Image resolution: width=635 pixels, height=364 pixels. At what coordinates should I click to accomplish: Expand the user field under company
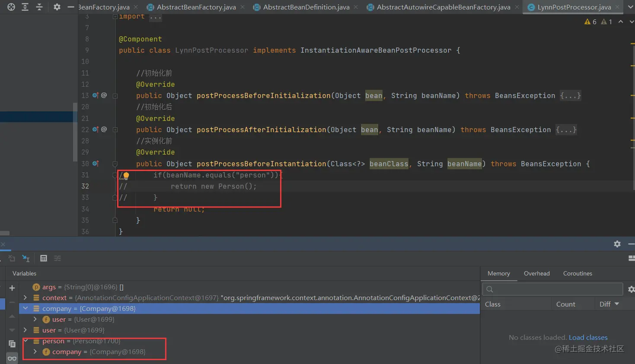coord(35,319)
